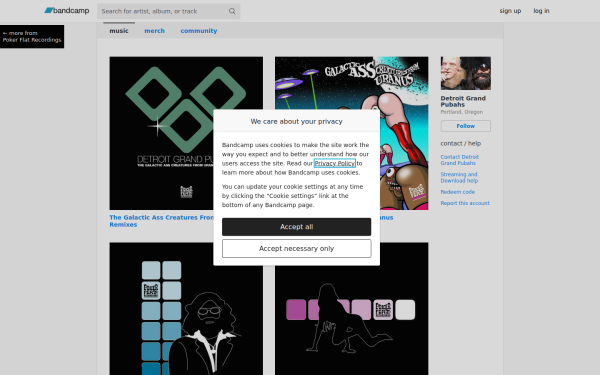Click the contact / help heading
The height and width of the screenshot is (375, 600).
pos(461,143)
